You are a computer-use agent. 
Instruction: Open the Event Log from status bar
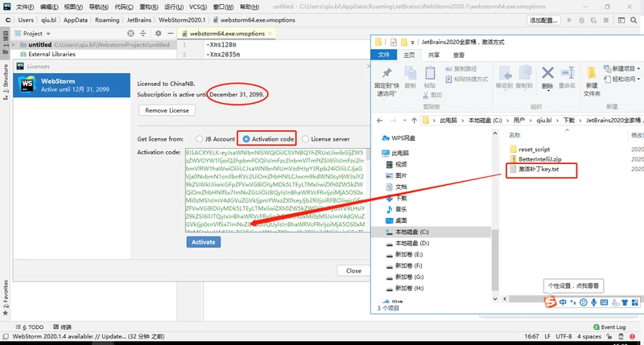[x=613, y=327]
